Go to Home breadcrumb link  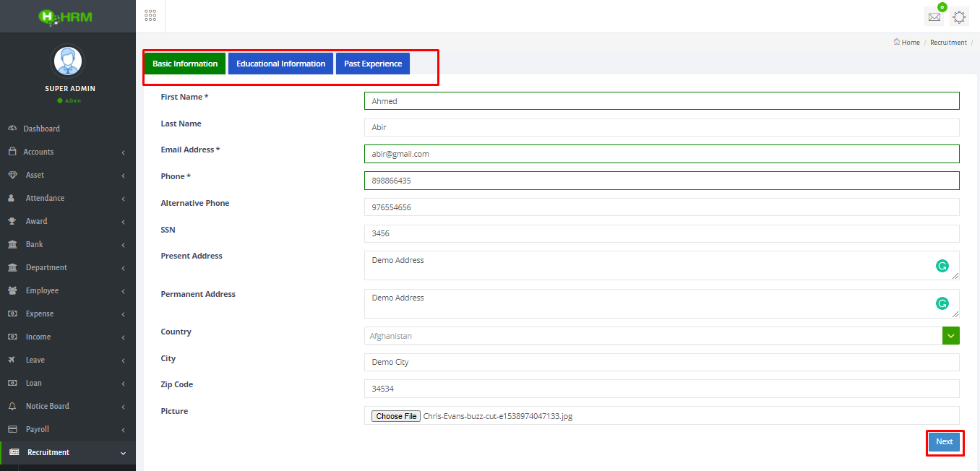(910, 43)
